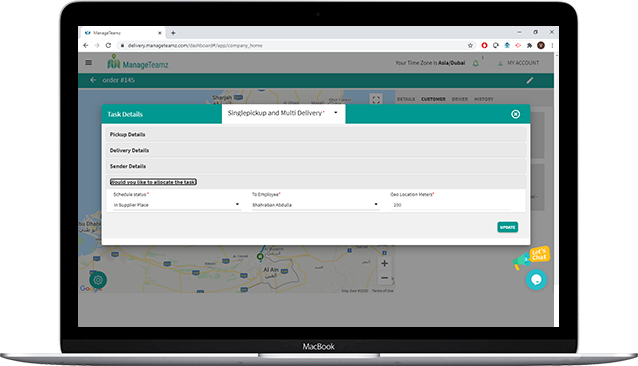
Task: Click the UPDATE button
Action: [x=507, y=227]
